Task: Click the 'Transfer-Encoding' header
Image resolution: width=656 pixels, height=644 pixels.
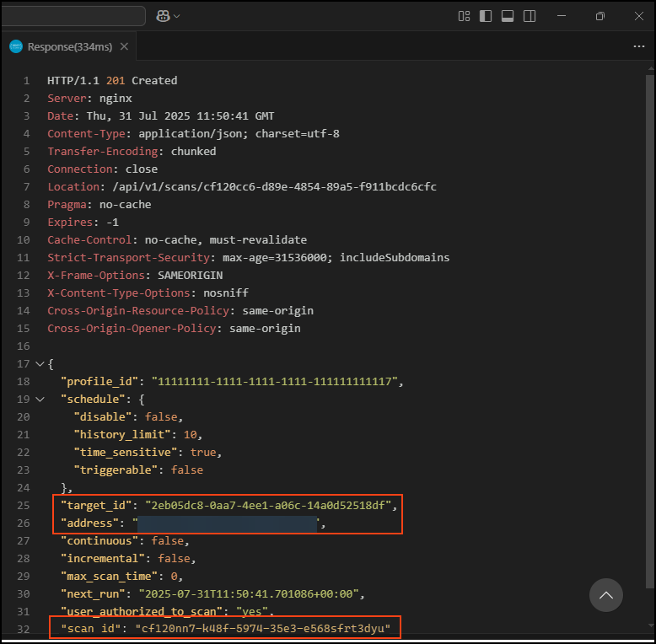Action: pos(103,152)
